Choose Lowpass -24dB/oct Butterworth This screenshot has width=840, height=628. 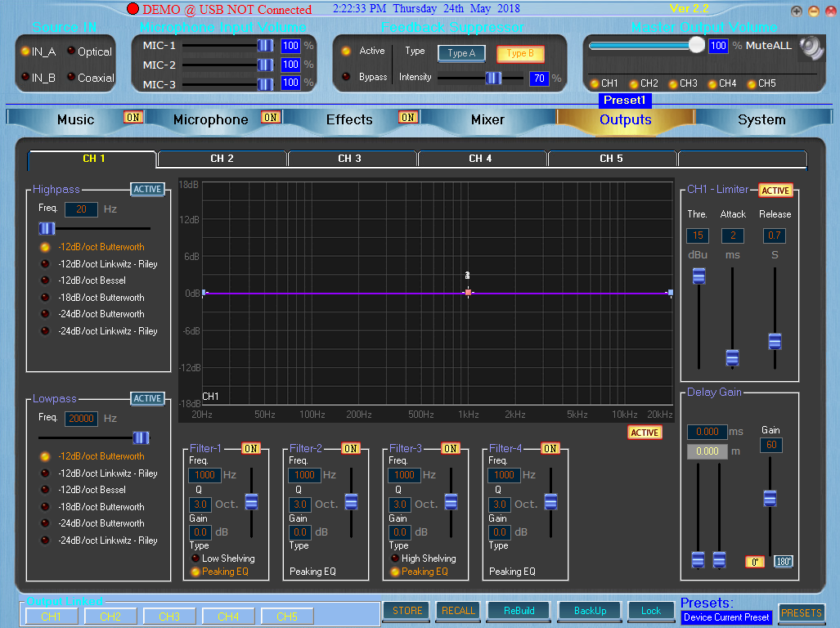[46, 523]
